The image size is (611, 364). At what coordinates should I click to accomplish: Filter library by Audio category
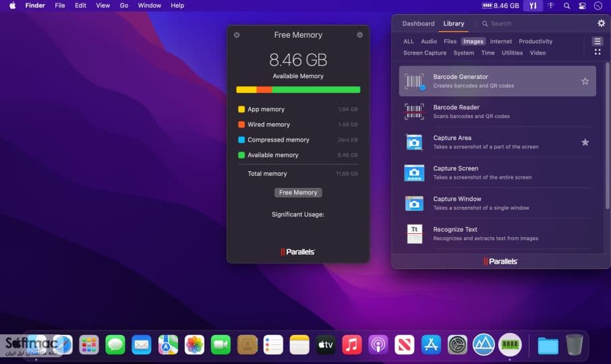[x=429, y=41]
